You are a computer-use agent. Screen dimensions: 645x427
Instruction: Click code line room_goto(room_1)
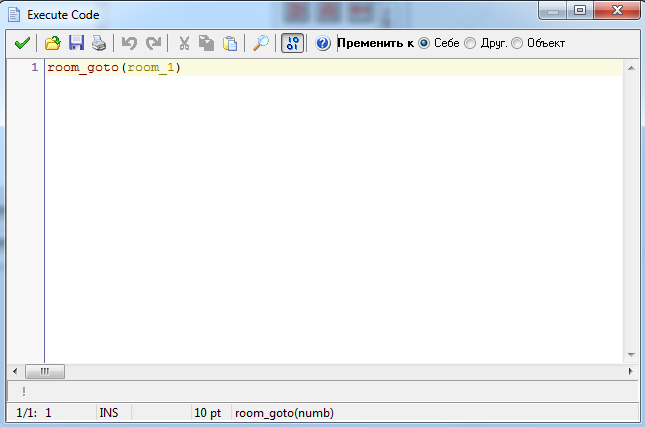coord(114,67)
